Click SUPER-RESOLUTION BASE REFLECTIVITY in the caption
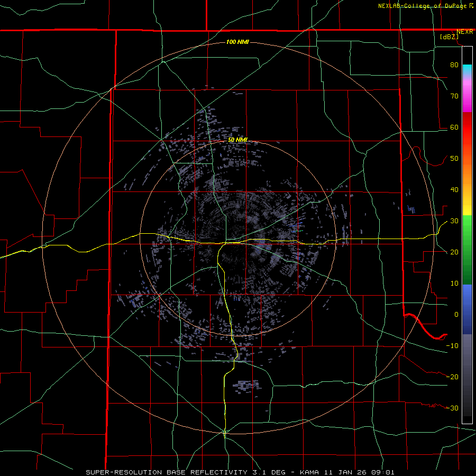The image size is (476, 476). (x=167, y=472)
